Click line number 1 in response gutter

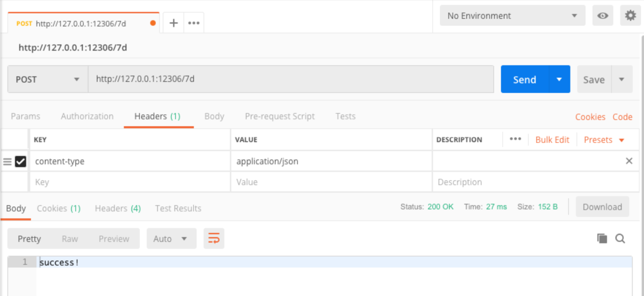pyautogui.click(x=25, y=262)
